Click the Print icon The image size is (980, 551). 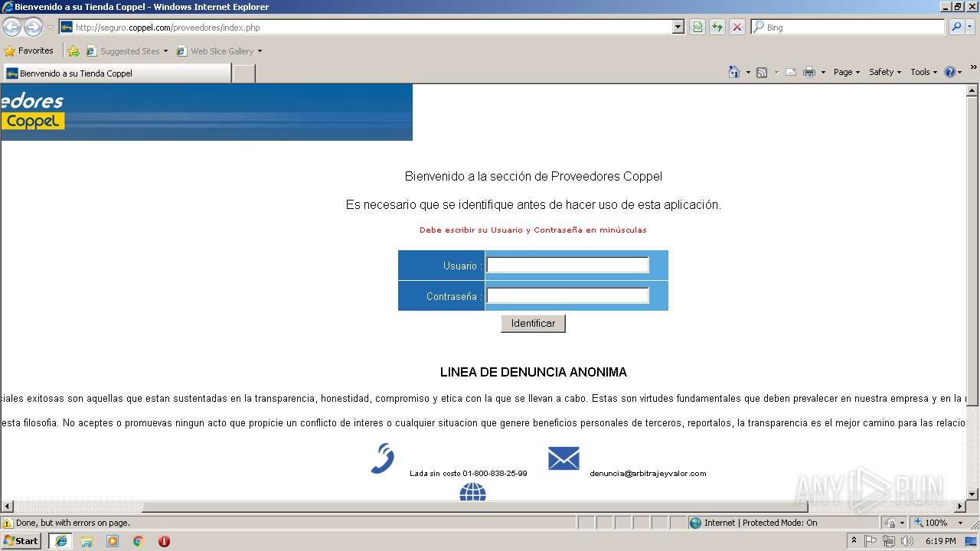tap(809, 72)
